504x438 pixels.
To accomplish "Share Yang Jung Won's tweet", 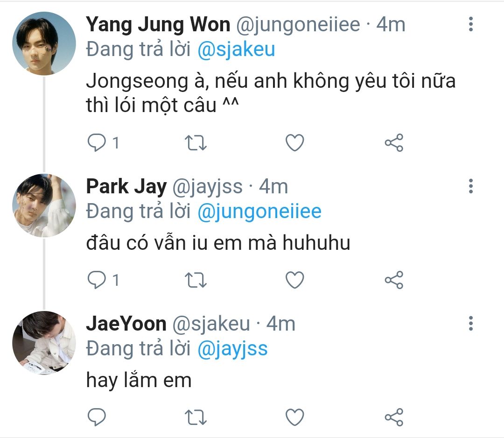I will (394, 143).
